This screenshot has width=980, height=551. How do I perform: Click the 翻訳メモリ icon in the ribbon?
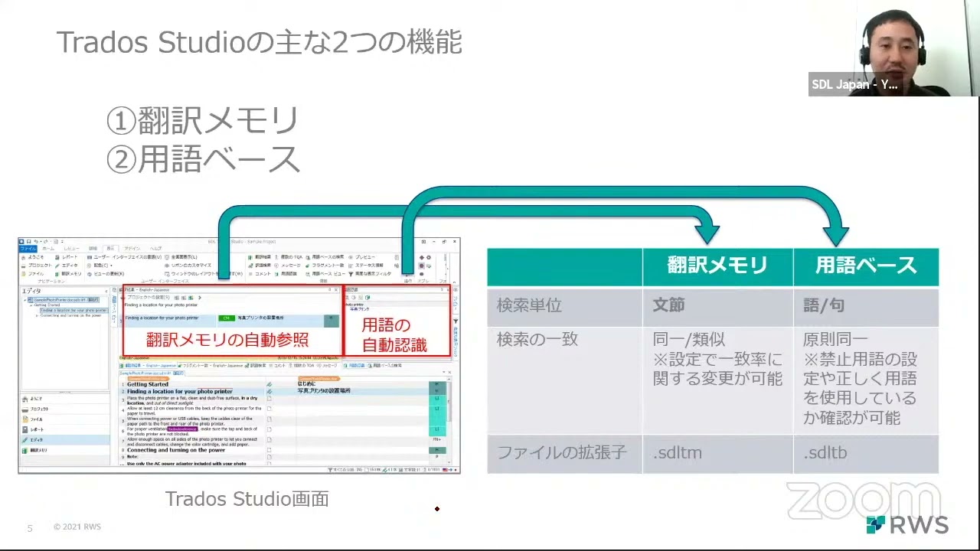click(x=57, y=274)
